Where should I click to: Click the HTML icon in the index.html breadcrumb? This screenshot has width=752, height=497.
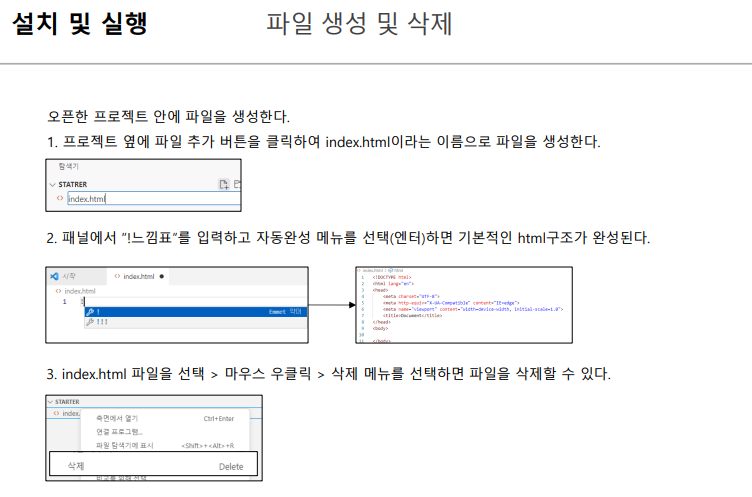point(58,291)
